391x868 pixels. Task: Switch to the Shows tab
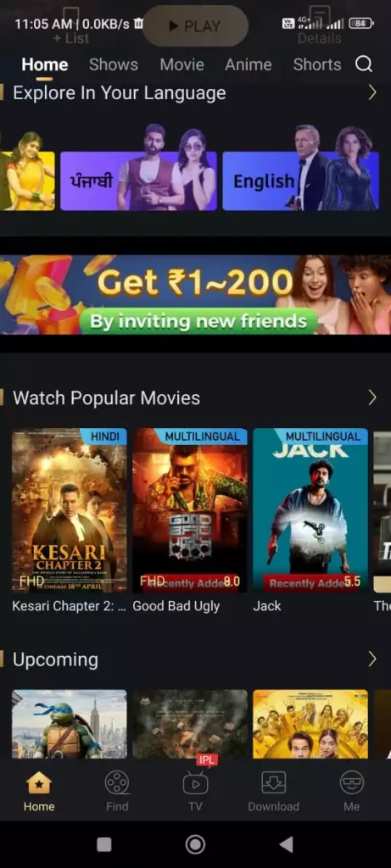(114, 64)
